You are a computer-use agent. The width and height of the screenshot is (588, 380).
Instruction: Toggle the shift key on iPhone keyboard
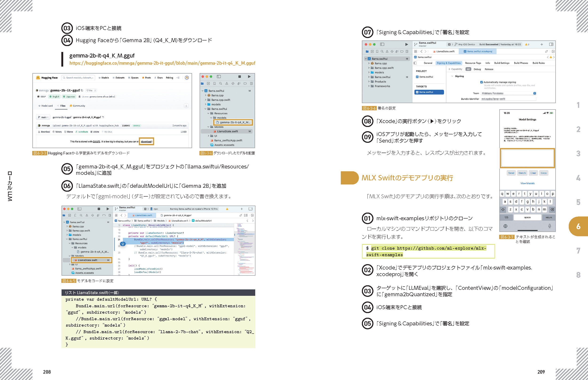pos(503,210)
